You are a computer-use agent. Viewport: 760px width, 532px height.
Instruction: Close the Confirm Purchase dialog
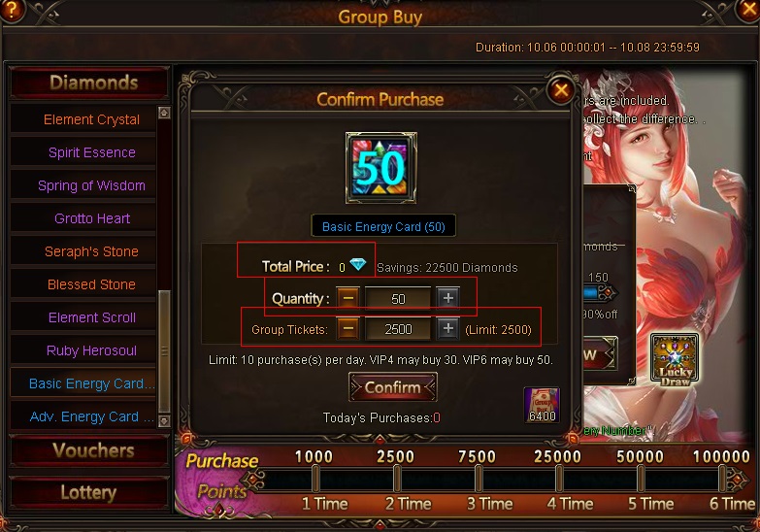(561, 90)
